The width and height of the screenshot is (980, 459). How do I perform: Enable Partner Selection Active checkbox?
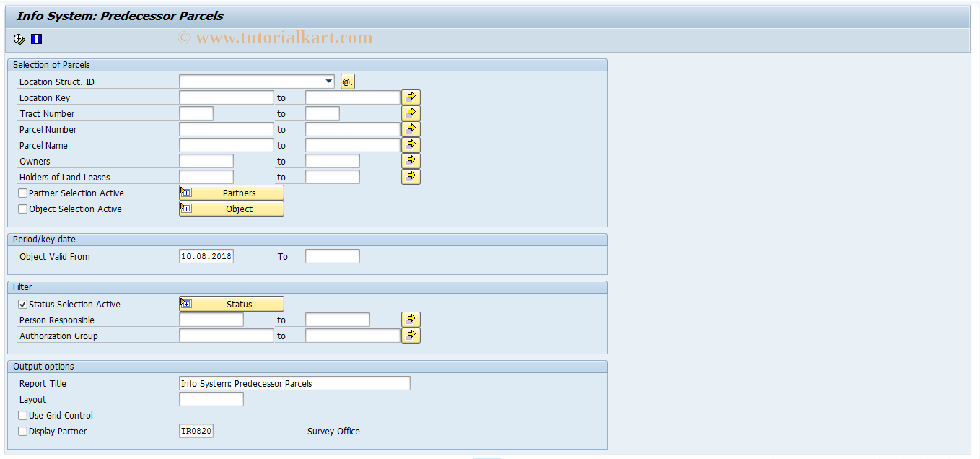pos(23,193)
